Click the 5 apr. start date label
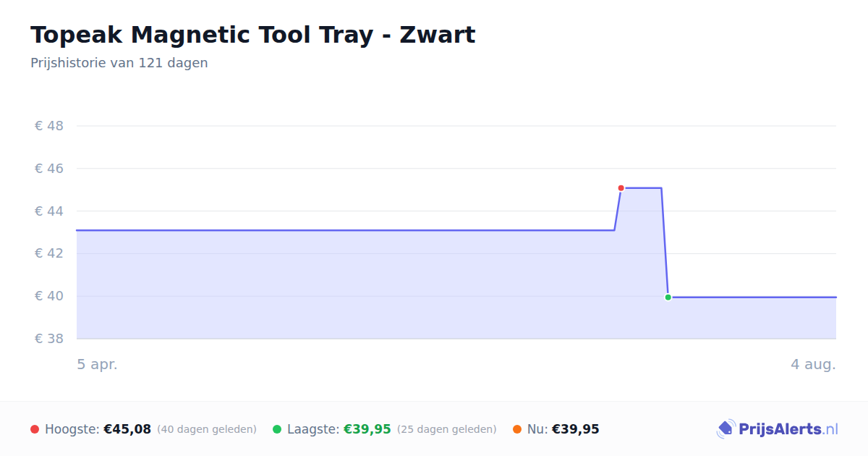 pos(98,365)
